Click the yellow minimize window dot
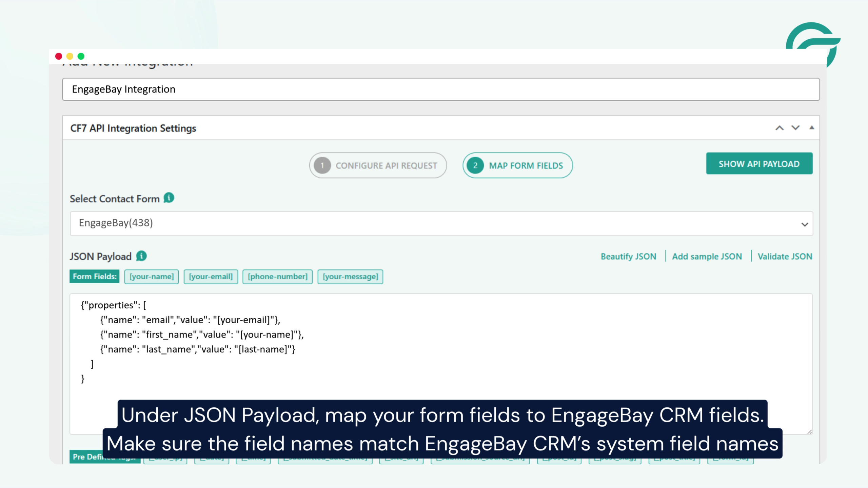This screenshot has width=868, height=488. (70, 56)
